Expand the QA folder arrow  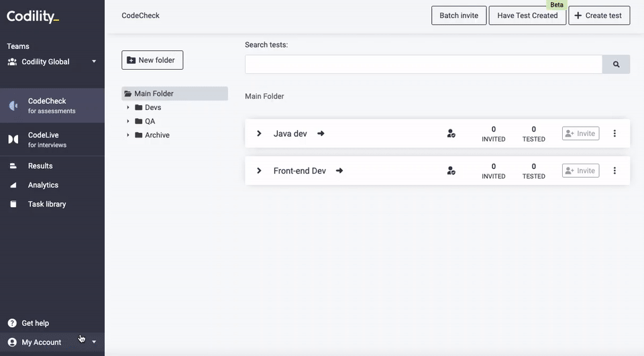[128, 121]
